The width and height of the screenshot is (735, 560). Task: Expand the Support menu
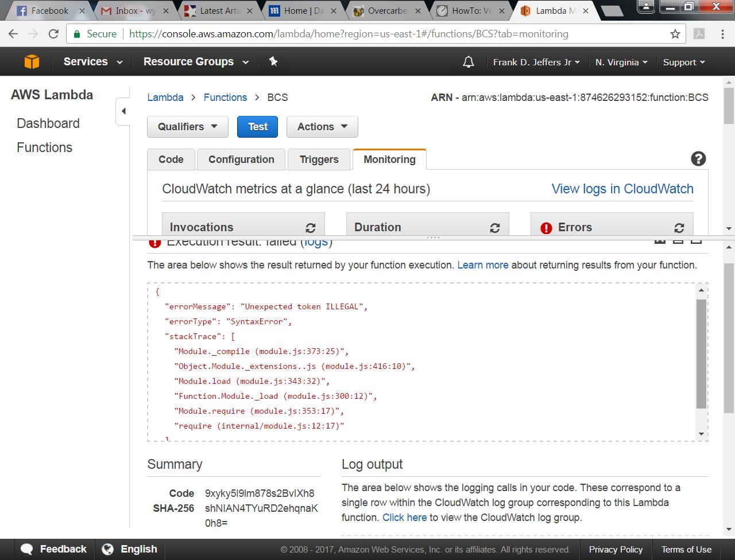pos(684,62)
